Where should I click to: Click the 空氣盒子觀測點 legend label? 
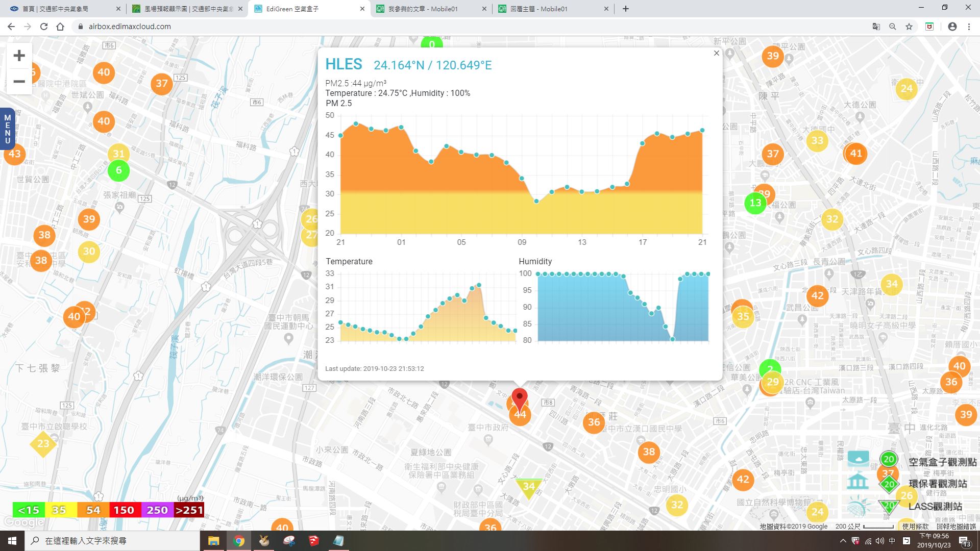click(942, 462)
